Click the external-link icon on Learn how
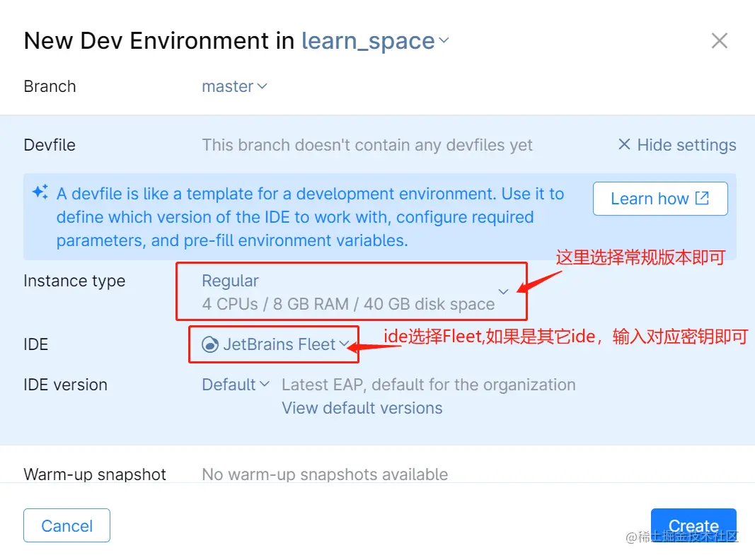Viewport: 755px width, 560px height. click(x=701, y=199)
